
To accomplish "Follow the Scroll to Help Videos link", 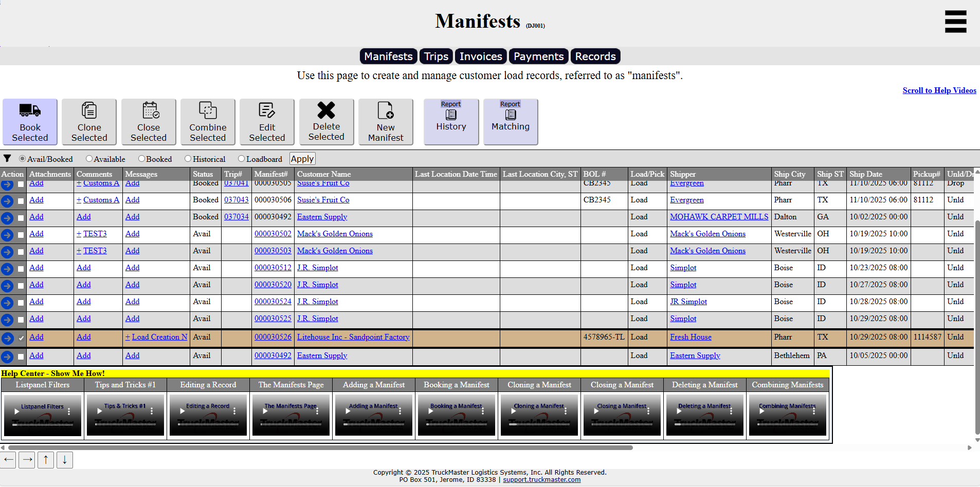I will tap(939, 90).
